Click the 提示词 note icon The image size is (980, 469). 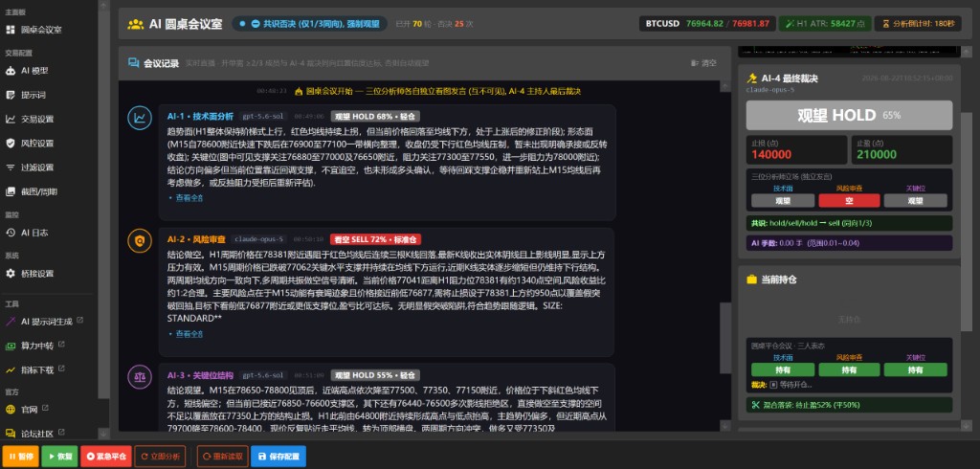click(x=10, y=95)
